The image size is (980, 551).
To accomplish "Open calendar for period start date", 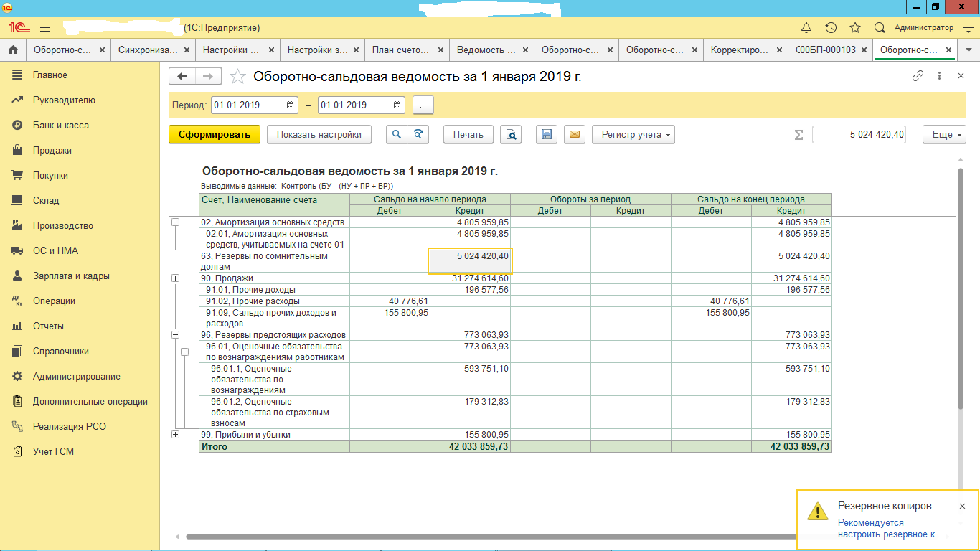I will click(x=291, y=105).
